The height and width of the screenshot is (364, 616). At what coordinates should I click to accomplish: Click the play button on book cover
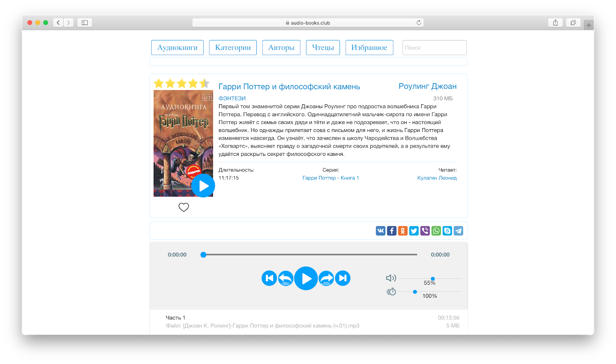[203, 186]
